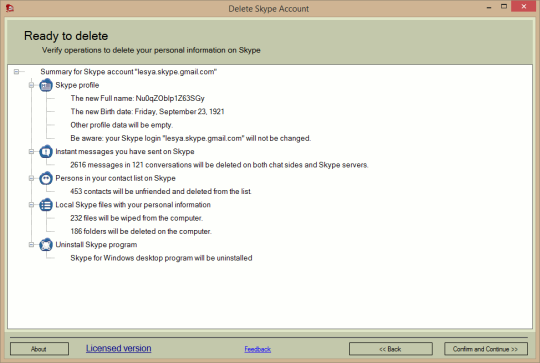Click the Uninstall Skype program icon
This screenshot has height=363, width=540.
click(x=46, y=245)
